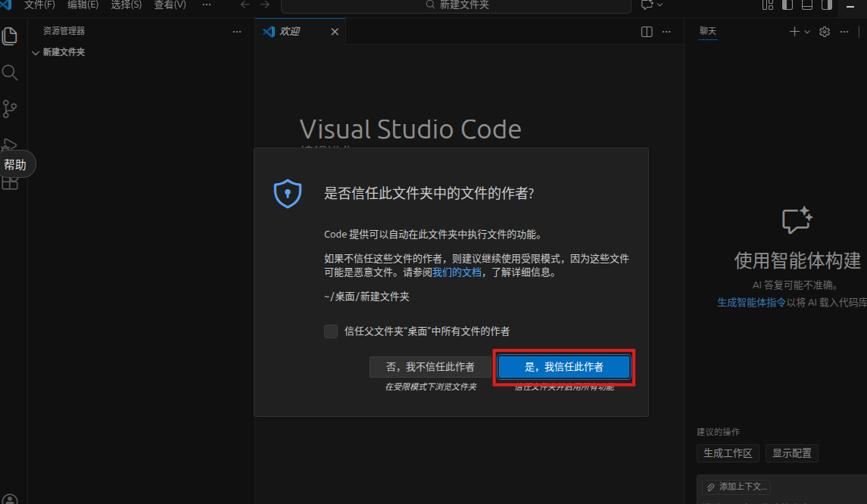Viewport: 867px width, 504px height.
Task: Click 是，我信任此作者 button
Action: tap(564, 367)
